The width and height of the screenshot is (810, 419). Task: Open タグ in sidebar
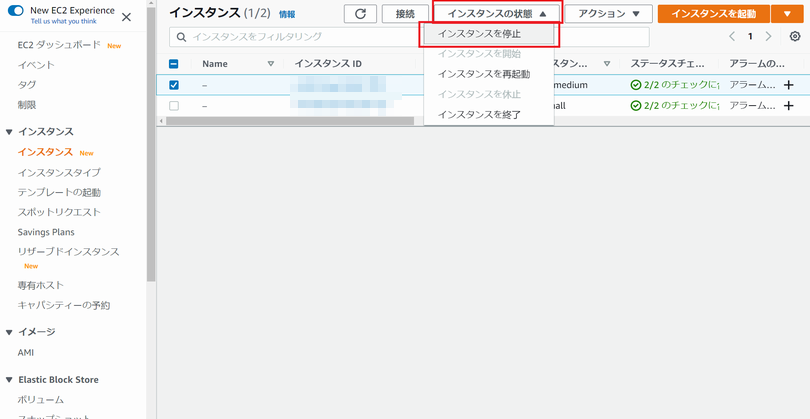[27, 85]
